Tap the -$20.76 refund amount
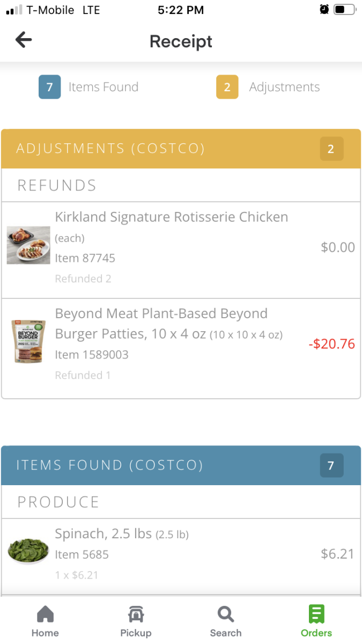The width and height of the screenshot is (362, 644). [x=332, y=344]
